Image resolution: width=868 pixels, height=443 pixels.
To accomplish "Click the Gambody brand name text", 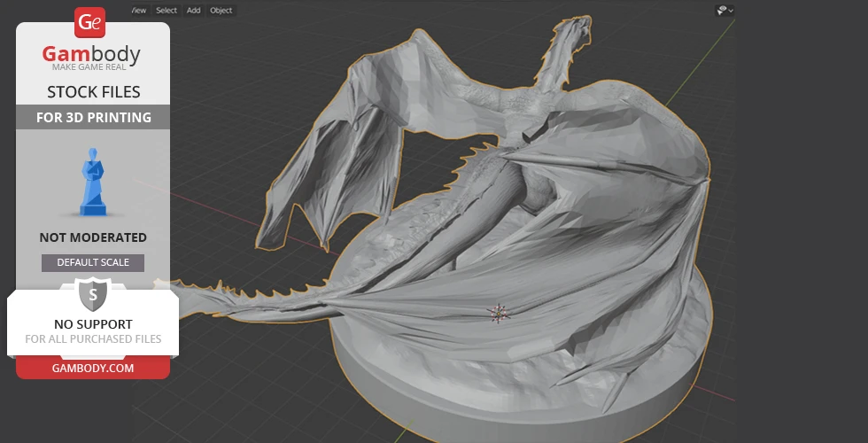I will tap(92, 55).
